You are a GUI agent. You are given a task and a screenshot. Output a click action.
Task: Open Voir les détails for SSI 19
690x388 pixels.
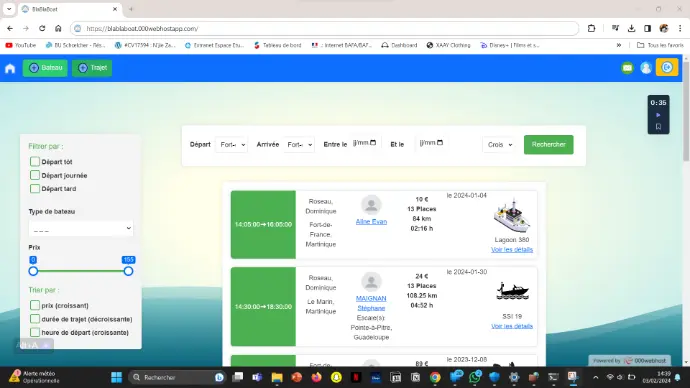coord(512,326)
